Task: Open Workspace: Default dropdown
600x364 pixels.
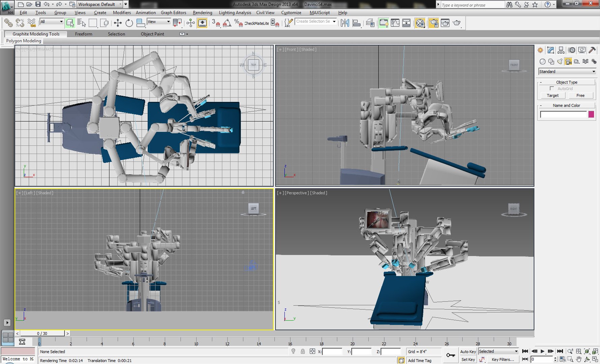Action: 100,4
